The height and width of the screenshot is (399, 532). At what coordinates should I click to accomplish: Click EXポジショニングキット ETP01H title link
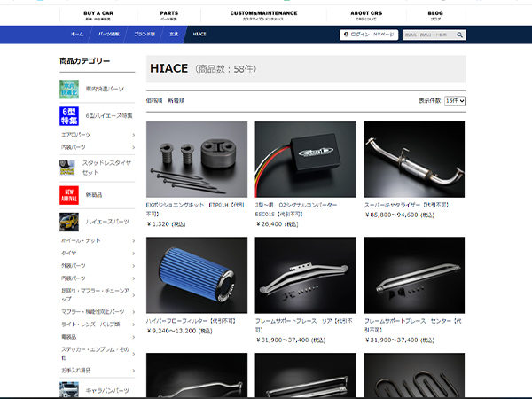click(195, 209)
